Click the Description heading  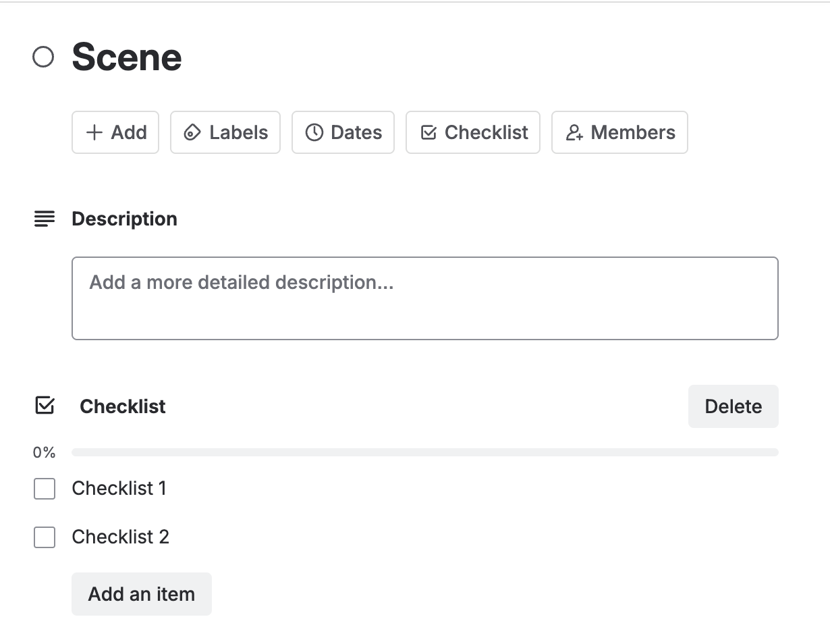(124, 219)
